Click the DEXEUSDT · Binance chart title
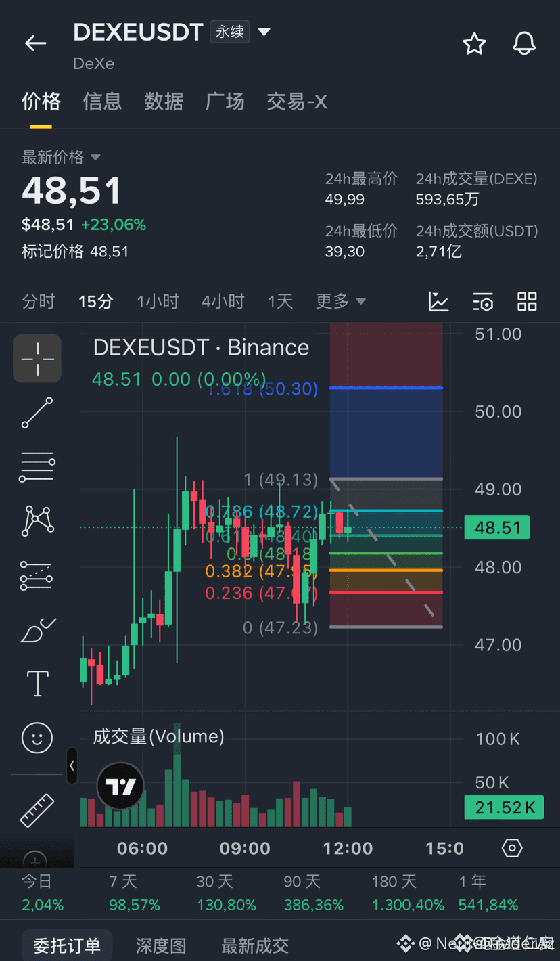Viewport: 560px width, 961px height. click(201, 347)
